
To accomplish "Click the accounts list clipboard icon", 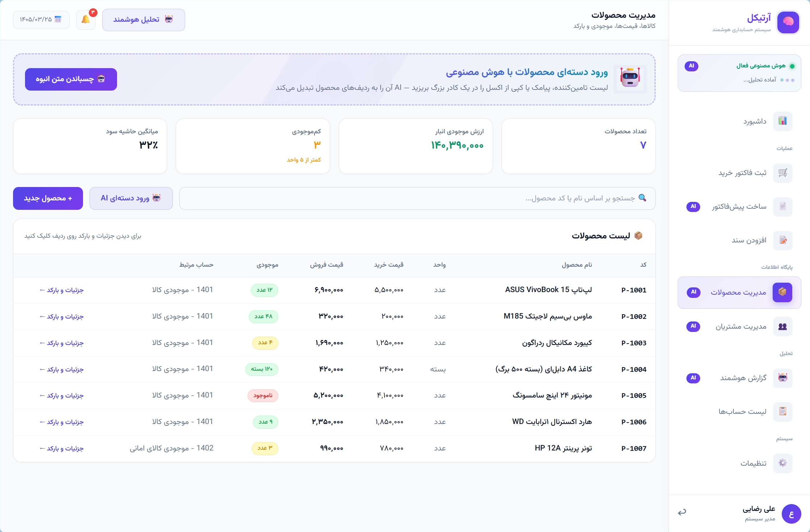I will (x=782, y=412).
